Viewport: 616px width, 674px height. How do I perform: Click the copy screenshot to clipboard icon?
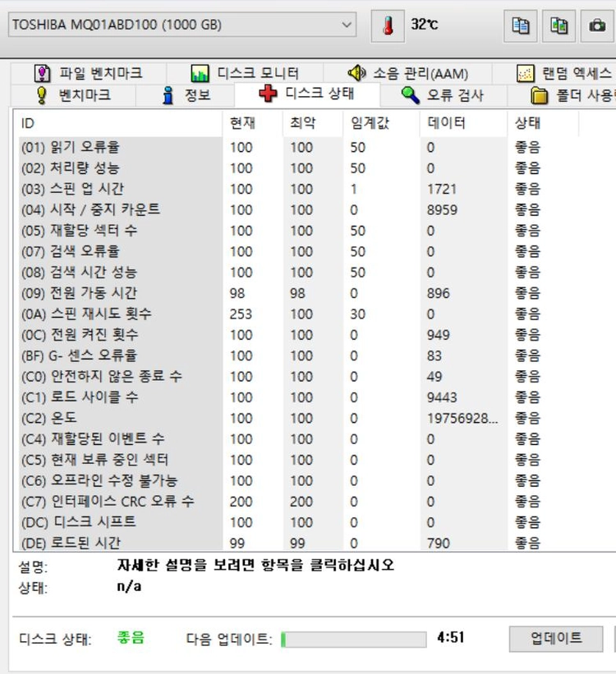559,25
